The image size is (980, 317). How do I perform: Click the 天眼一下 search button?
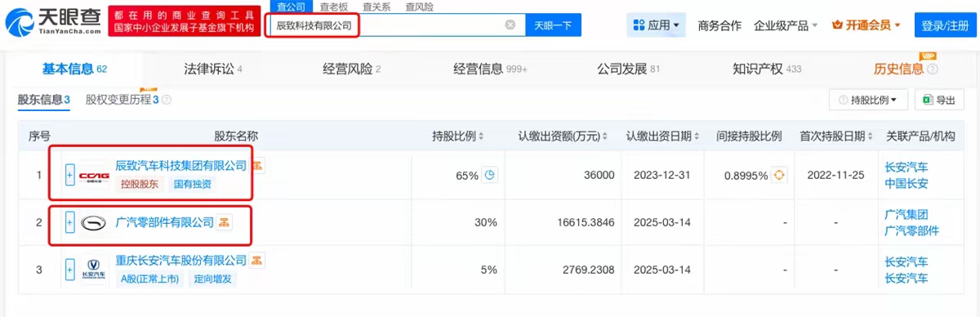[553, 25]
